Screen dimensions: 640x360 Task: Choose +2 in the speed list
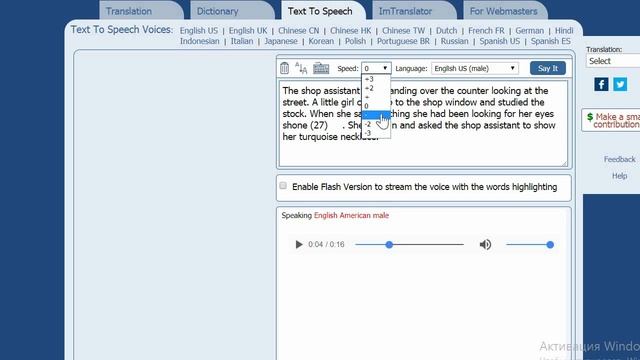[376, 88]
